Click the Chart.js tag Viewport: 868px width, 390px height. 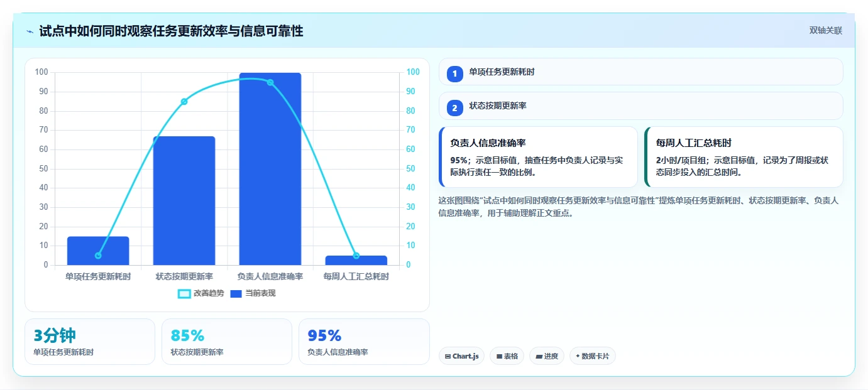click(461, 356)
